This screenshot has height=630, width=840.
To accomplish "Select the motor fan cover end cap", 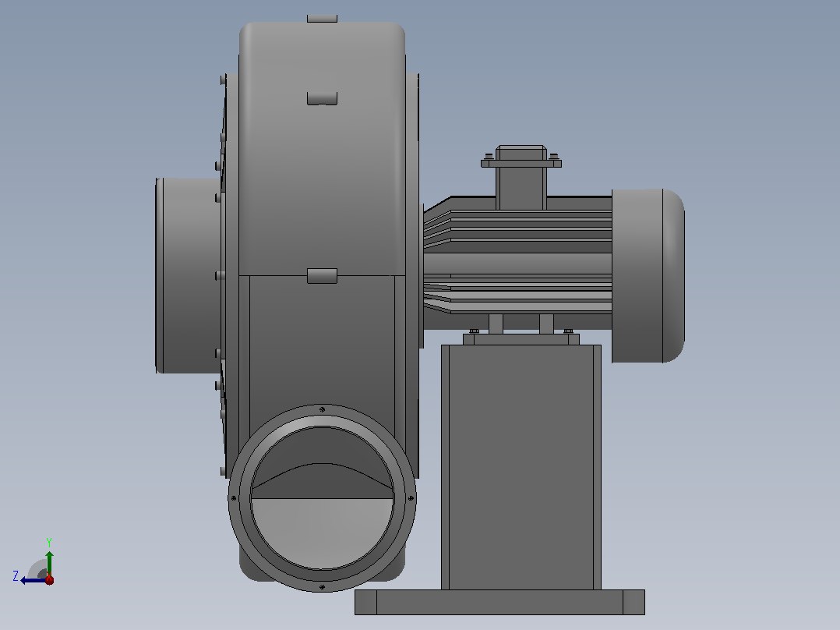I will coord(648,275).
